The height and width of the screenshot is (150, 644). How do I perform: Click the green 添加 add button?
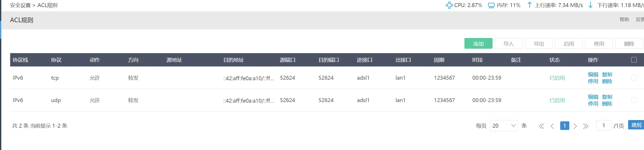pos(478,43)
